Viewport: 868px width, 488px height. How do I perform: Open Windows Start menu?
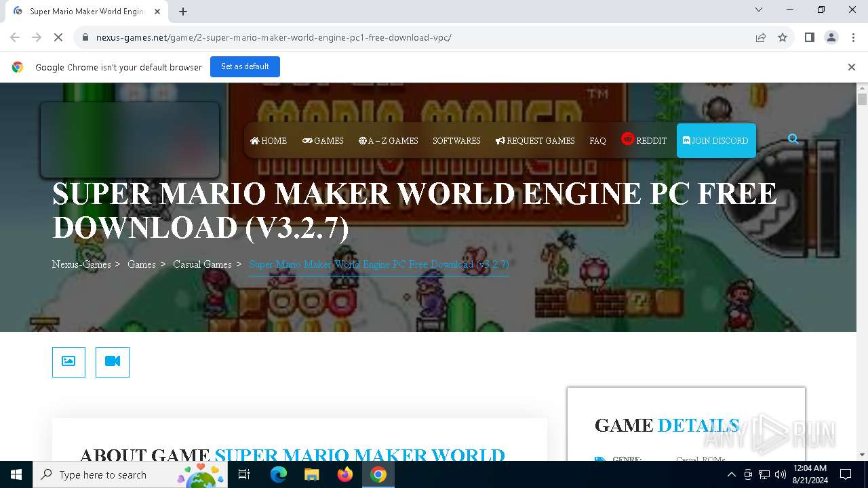click(x=16, y=474)
